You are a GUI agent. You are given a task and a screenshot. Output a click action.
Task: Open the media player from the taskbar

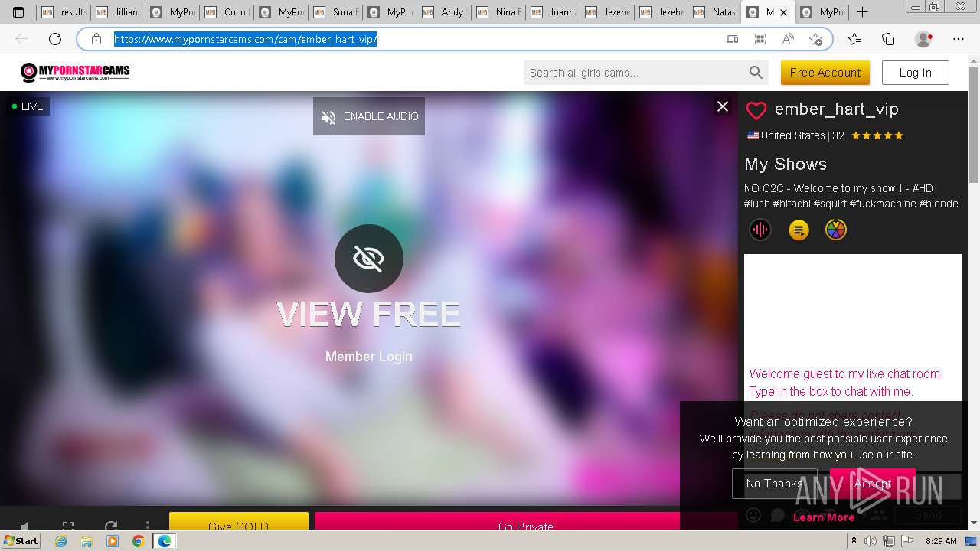113,541
